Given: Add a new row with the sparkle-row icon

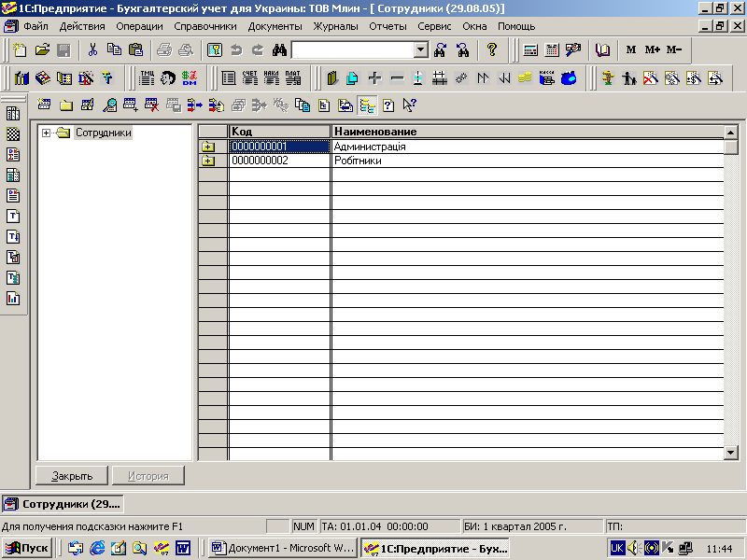Looking at the screenshot, I should click(44, 105).
